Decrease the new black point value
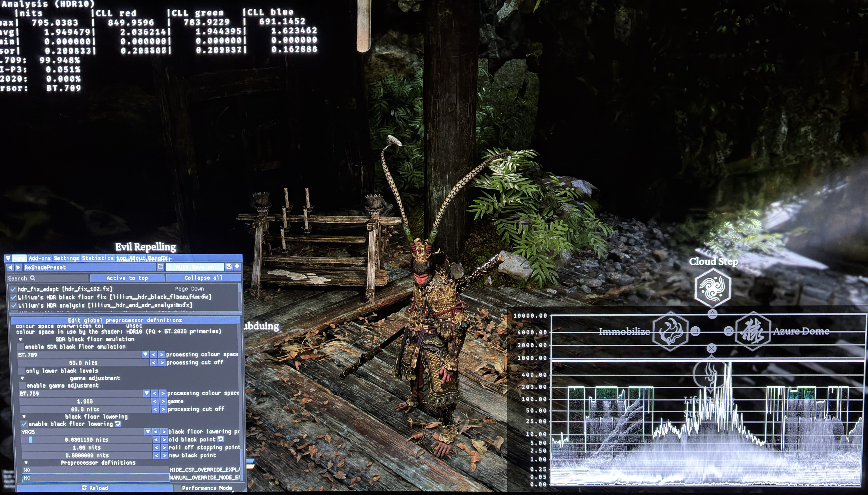Image resolution: width=868 pixels, height=495 pixels. (x=157, y=455)
